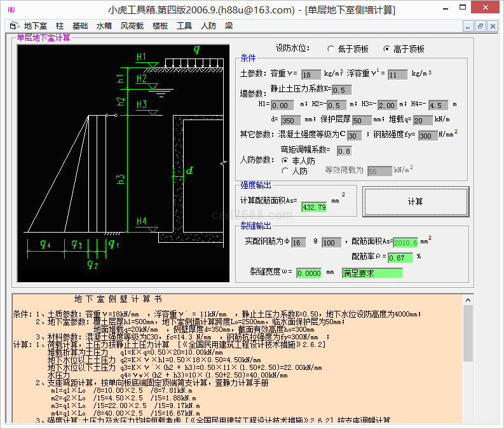Click the report scrollbar up arrow

[468, 299]
